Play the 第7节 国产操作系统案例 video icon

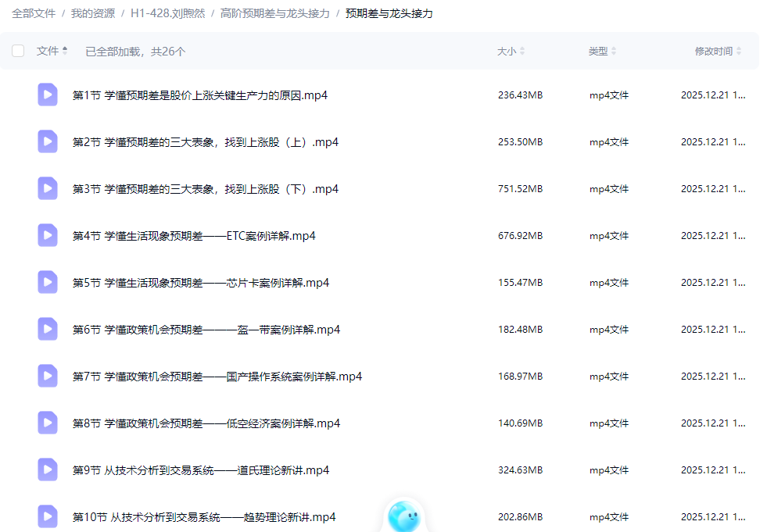point(48,376)
